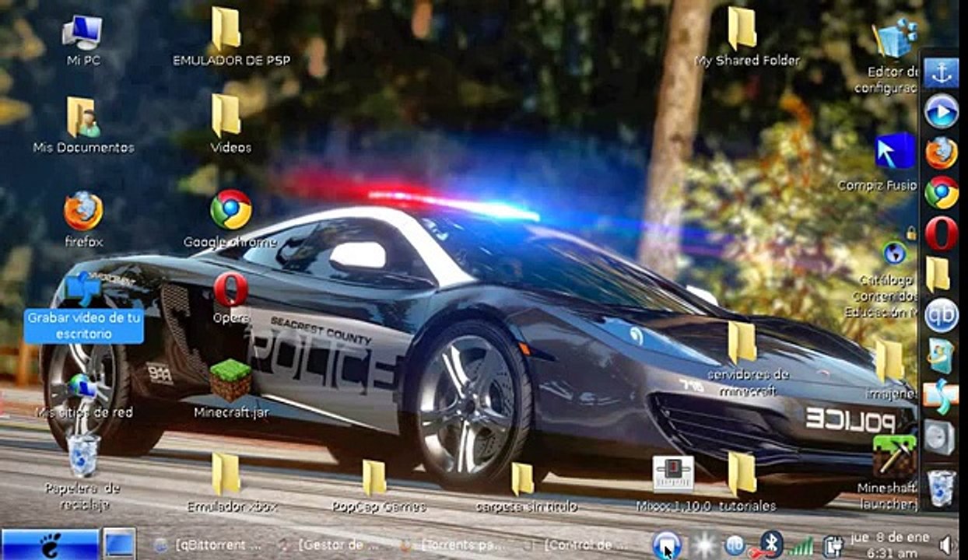Open Emulador xbox folder
Viewport: 968px width, 560px height.
pos(226,474)
